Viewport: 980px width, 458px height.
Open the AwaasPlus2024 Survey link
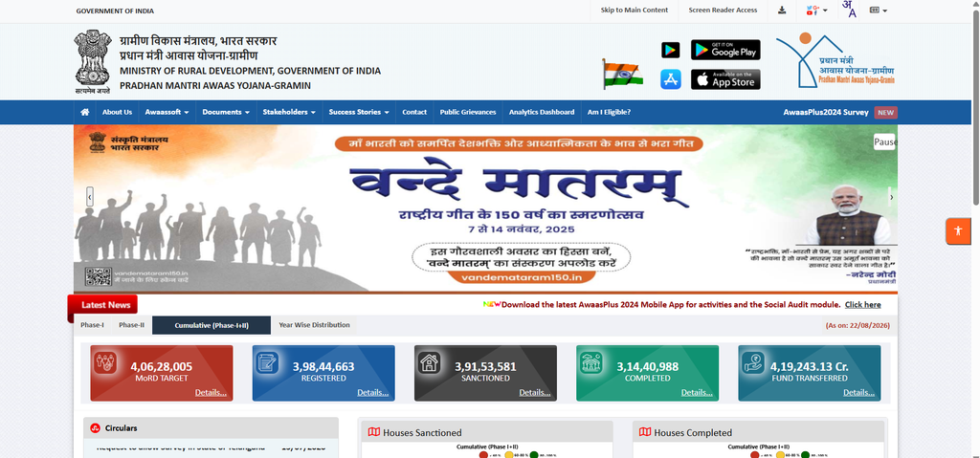826,113
